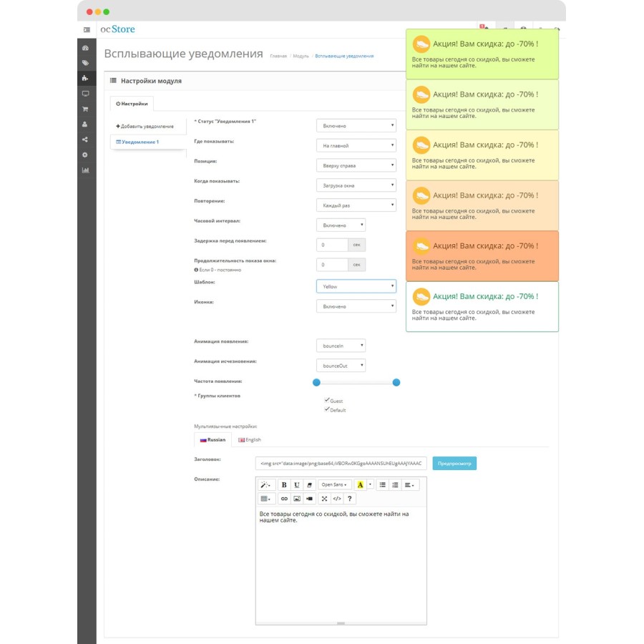
Task: Click inside the Описание text area
Action: click(x=341, y=564)
